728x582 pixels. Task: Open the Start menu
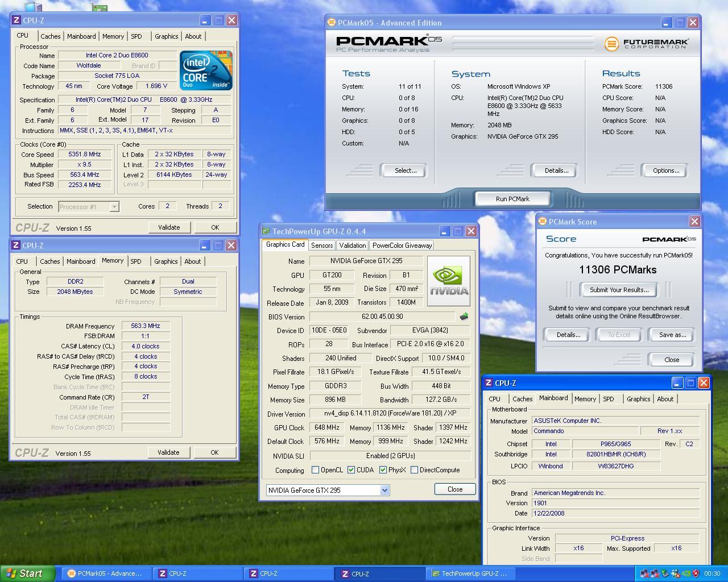(x=28, y=573)
